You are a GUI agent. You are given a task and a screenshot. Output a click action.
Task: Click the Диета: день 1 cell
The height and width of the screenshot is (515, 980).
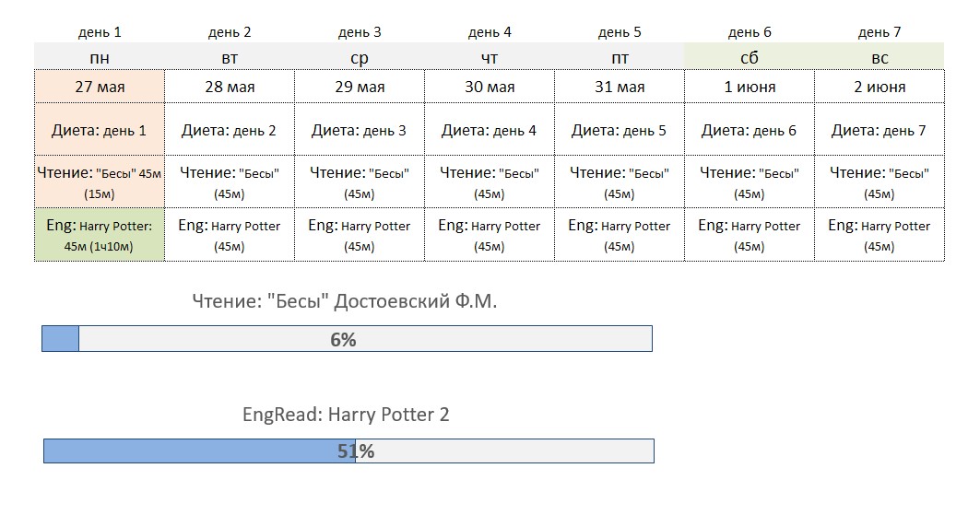[x=100, y=130]
